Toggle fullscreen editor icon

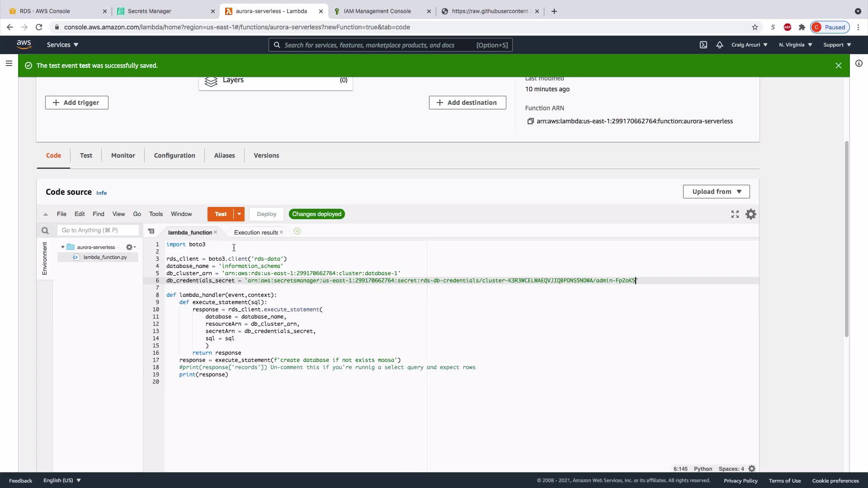[x=735, y=214]
